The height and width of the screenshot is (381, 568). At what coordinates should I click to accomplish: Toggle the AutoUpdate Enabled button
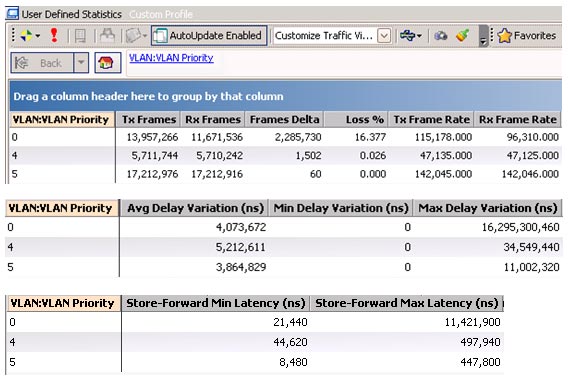pyautogui.click(x=209, y=35)
